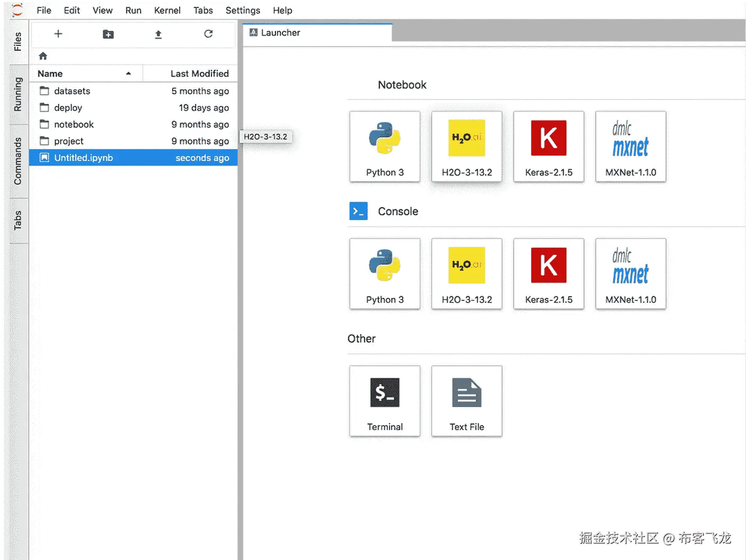Image resolution: width=746 pixels, height=560 pixels.
Task: Switch to the Commands sidebar tab
Action: point(18,161)
